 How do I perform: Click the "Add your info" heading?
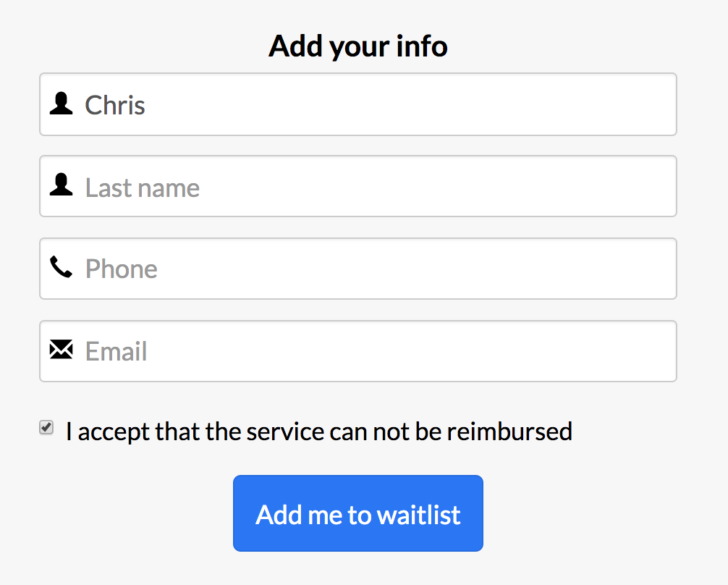[358, 46]
